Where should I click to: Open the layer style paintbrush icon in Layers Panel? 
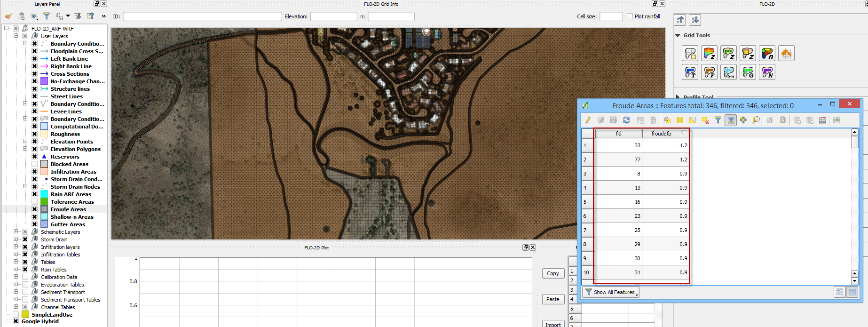click(8, 16)
